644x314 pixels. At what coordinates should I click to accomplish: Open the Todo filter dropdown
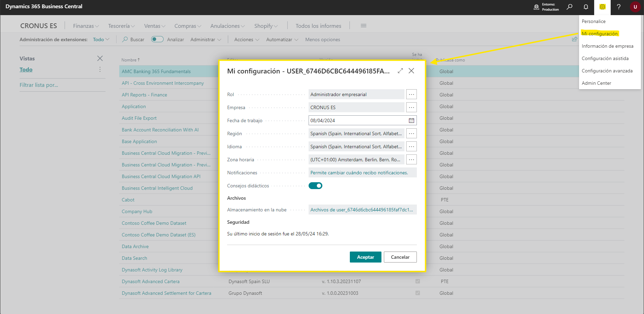[101, 39]
